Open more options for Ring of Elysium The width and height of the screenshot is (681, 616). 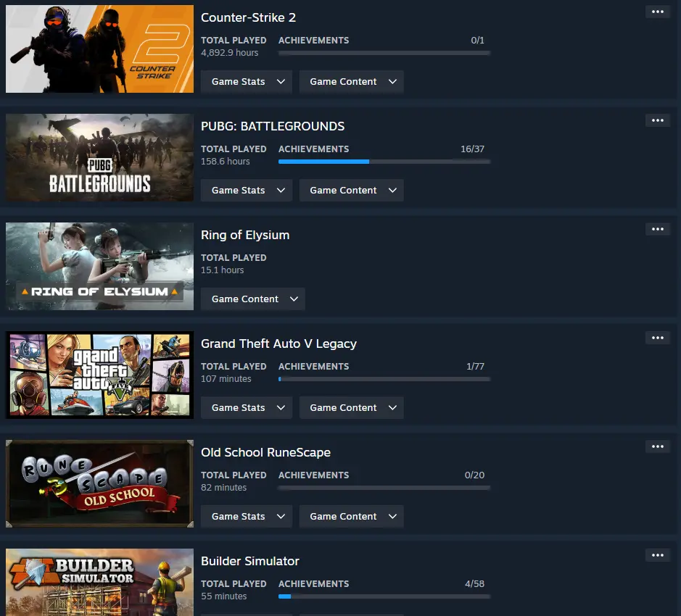click(658, 229)
